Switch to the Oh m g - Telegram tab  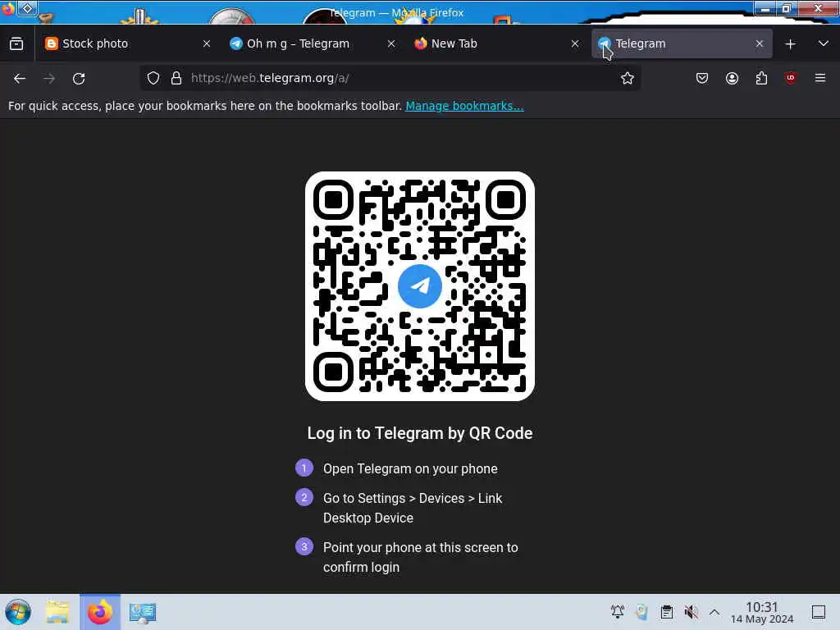pos(311,44)
